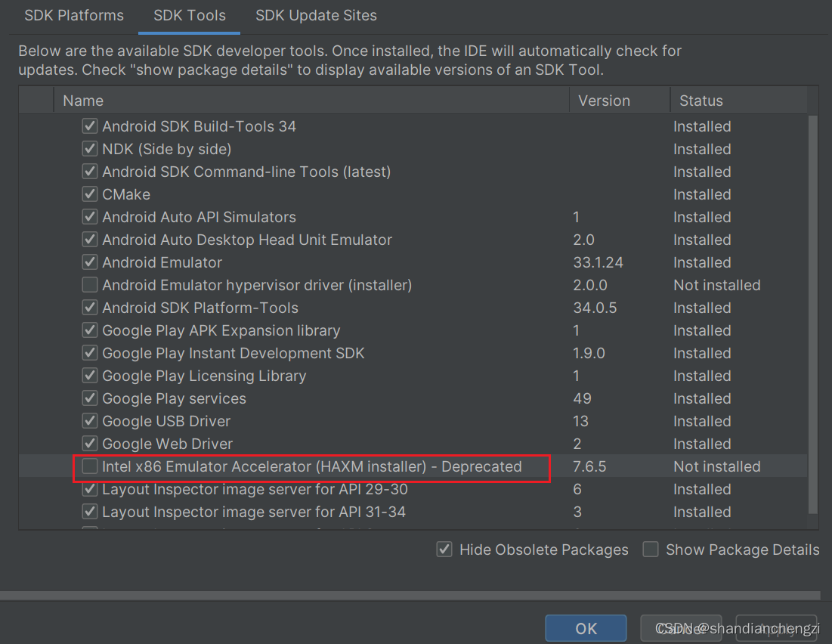Toggle Layout Inspector for API 31-34 checkbox
Viewport: 832px width, 644px height.
[90, 512]
